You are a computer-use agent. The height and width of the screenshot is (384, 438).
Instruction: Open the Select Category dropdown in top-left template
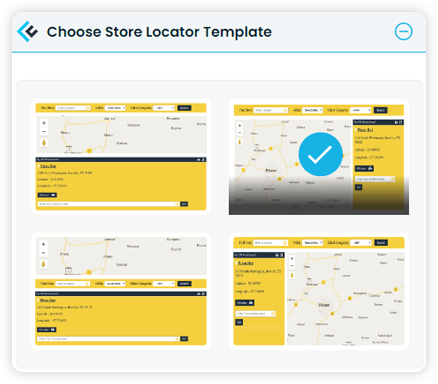point(164,108)
